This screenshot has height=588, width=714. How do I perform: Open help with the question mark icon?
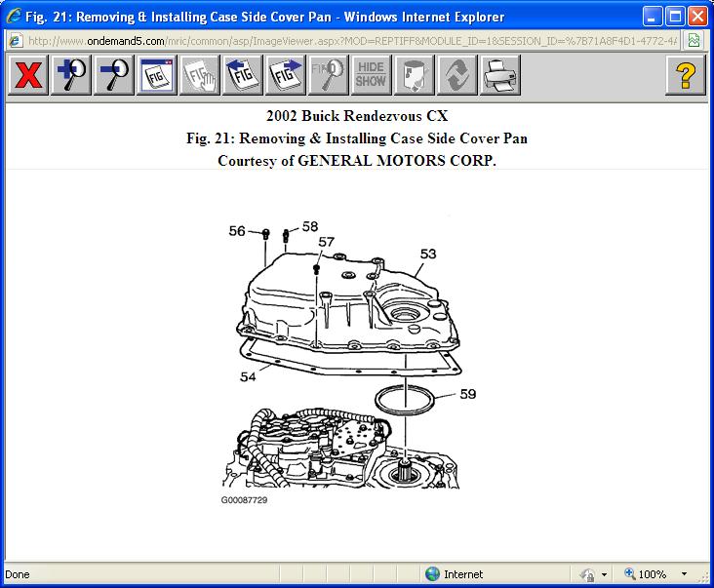pos(686,75)
